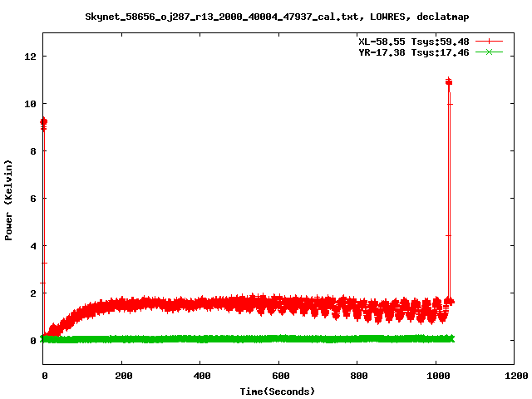Click the green legend line sample marker
Screen dimensions: 532x399
489,52
